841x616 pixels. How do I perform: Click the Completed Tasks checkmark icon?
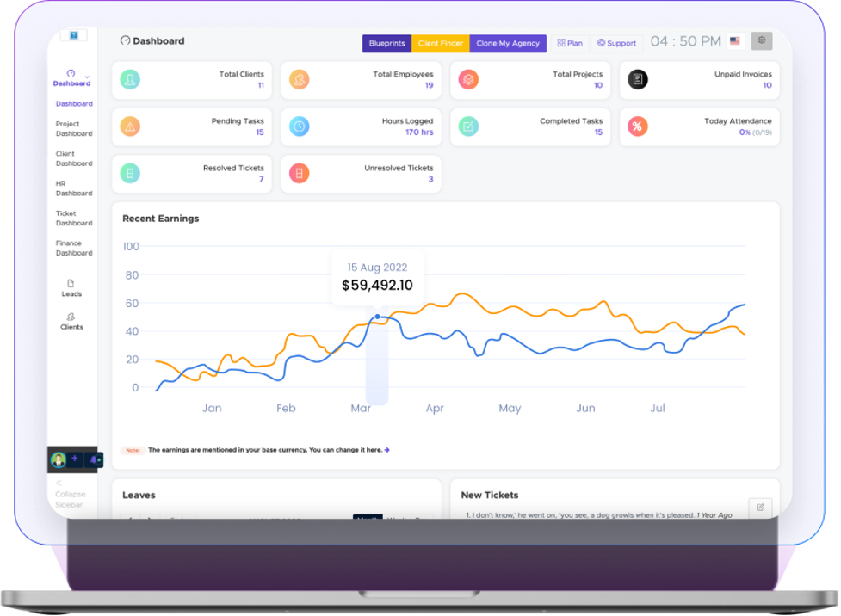[468, 126]
